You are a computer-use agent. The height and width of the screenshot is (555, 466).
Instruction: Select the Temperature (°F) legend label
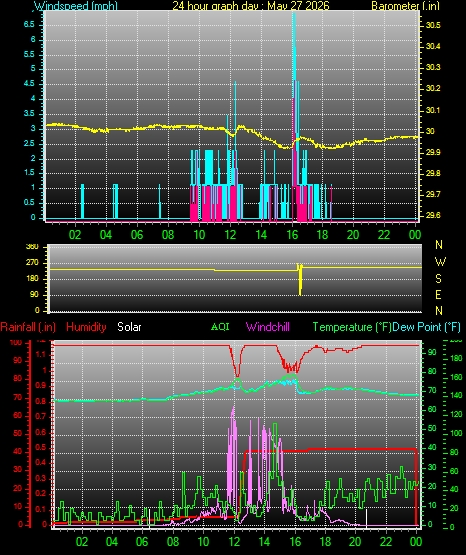tap(352, 327)
